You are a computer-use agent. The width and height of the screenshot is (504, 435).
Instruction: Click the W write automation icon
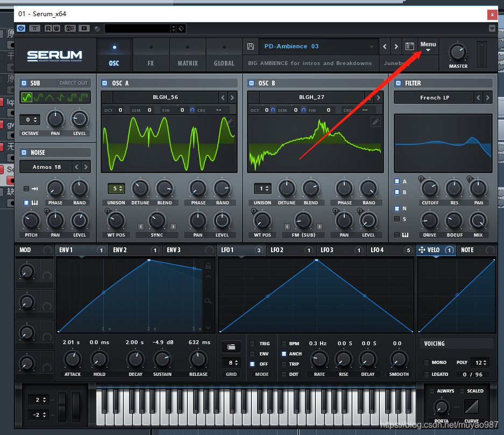(56, 28)
